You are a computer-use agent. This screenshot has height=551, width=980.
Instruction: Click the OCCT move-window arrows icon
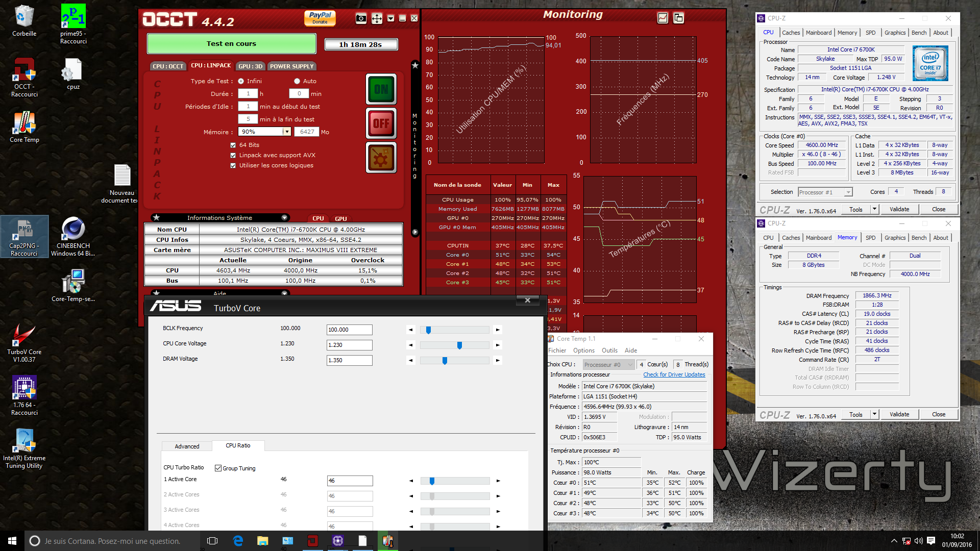(377, 19)
